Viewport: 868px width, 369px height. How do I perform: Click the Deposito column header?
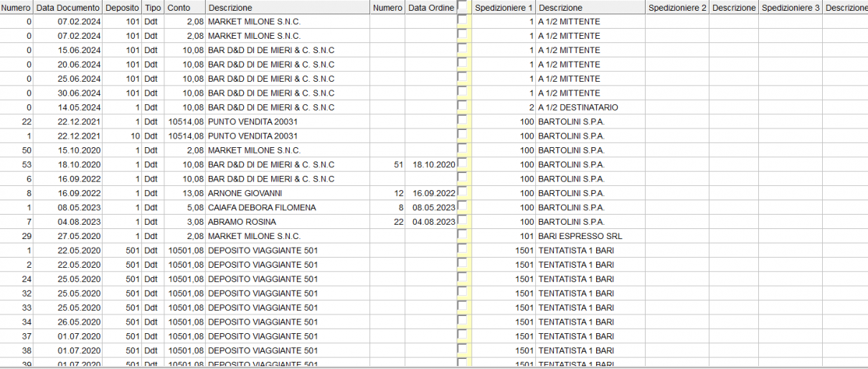click(122, 7)
